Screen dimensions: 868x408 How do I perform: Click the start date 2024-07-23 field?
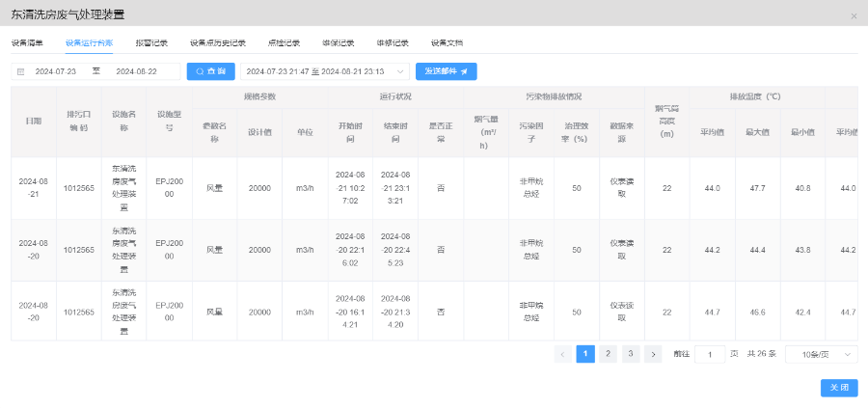(x=56, y=71)
